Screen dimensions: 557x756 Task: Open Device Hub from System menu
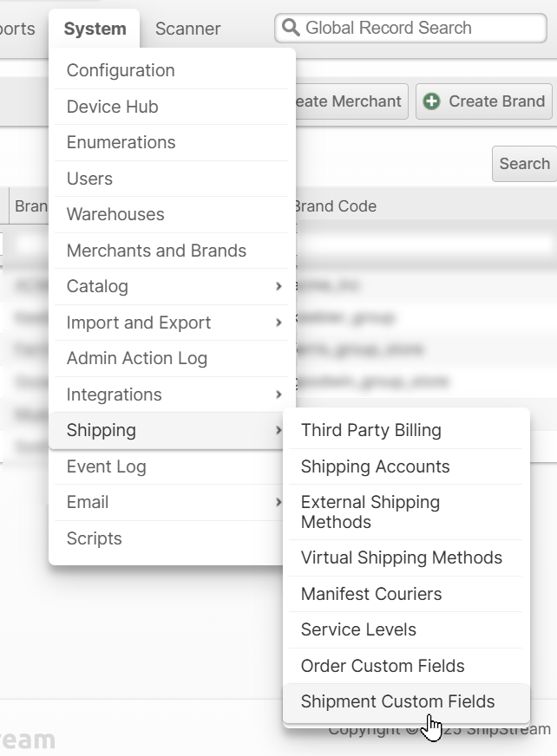coord(113,107)
